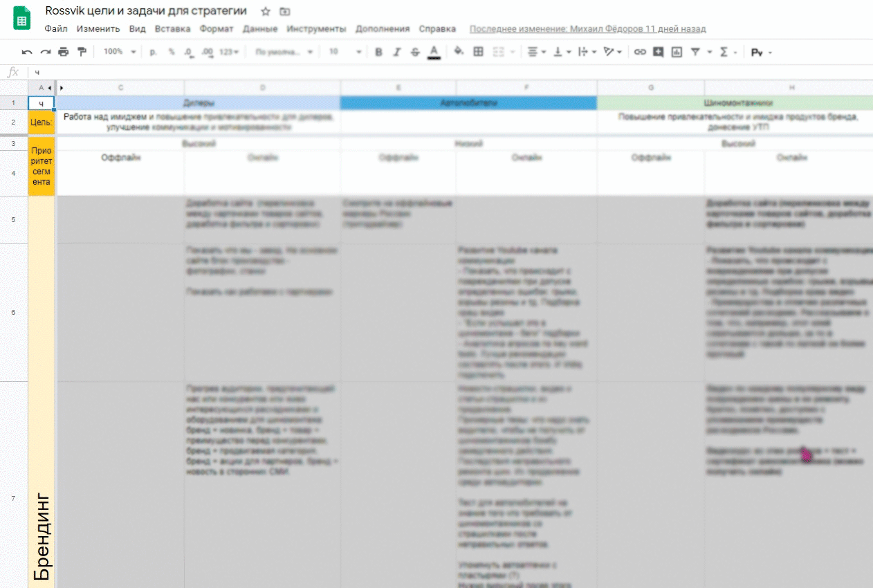Apply italic formatting
This screenshot has height=588, width=873.
tap(396, 52)
